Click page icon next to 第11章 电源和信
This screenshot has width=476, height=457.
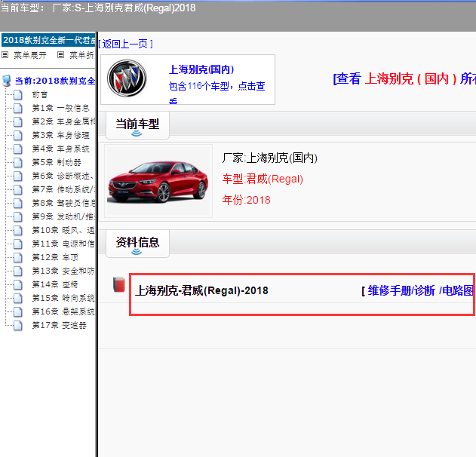(x=18, y=244)
